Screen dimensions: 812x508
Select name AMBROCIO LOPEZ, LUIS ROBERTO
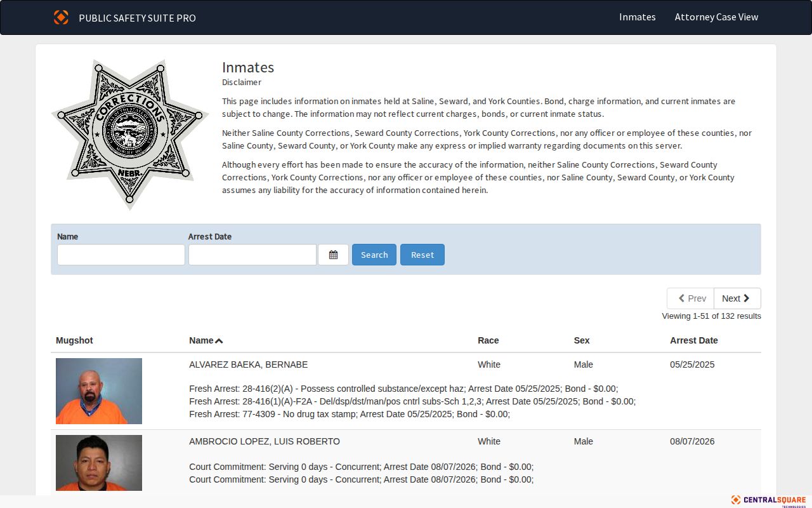coord(265,441)
